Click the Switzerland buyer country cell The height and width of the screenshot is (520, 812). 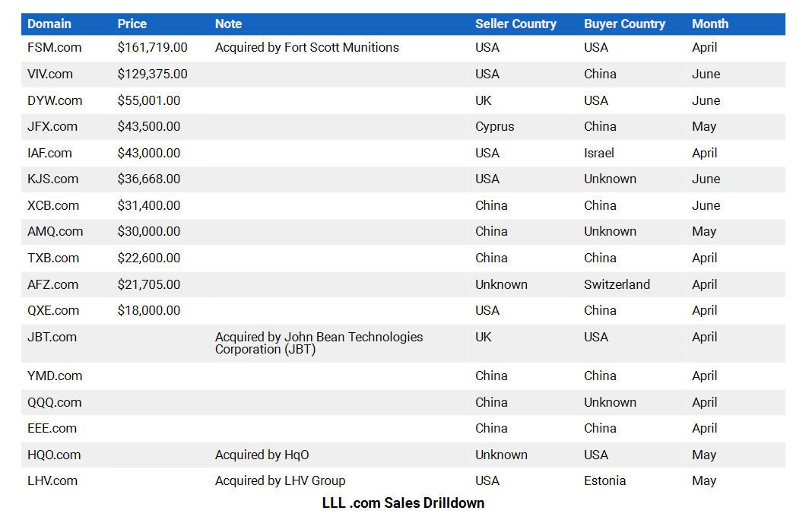coord(617,284)
